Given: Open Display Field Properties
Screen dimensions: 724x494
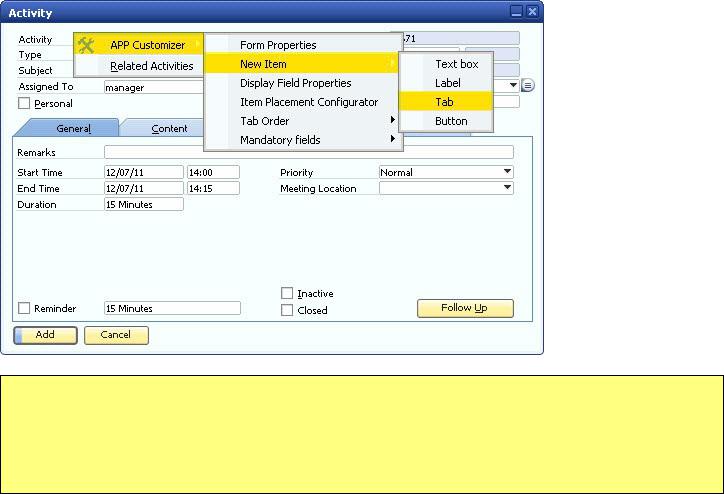Looking at the screenshot, I should (303, 83).
